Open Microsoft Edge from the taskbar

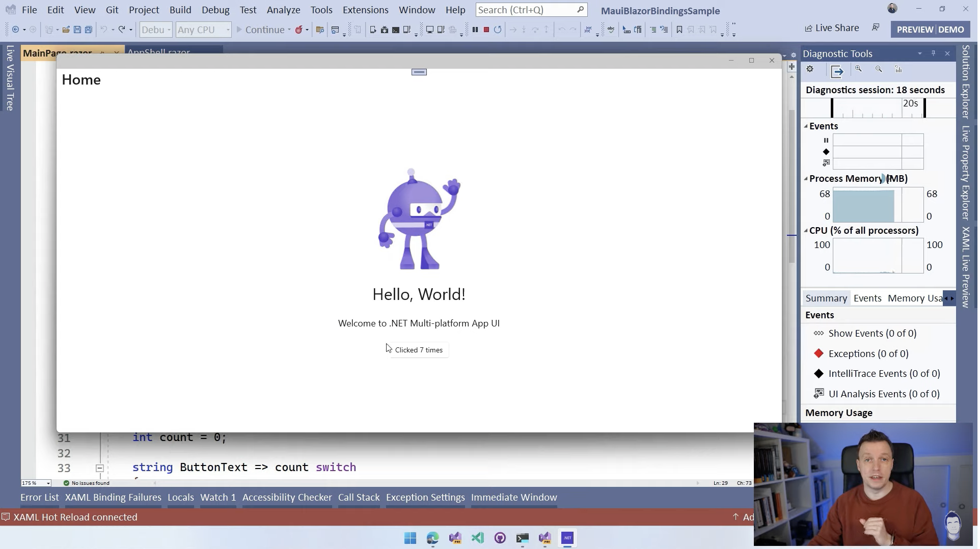point(432,538)
